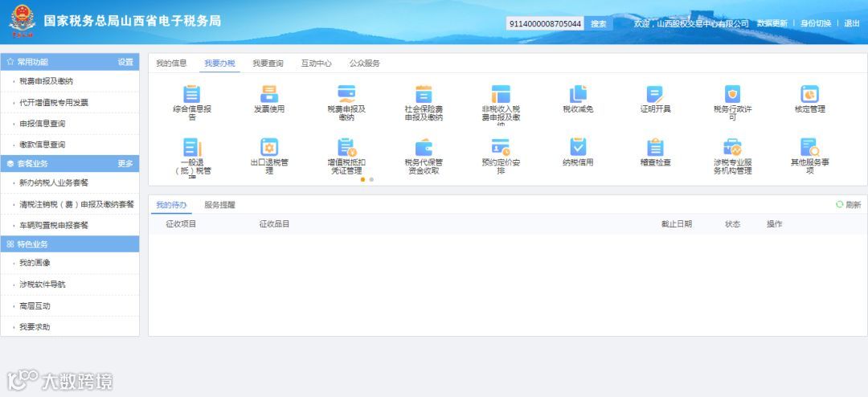Viewport: 868px width, 397px height.
Task: Click the 数据更新 link
Action: click(772, 23)
